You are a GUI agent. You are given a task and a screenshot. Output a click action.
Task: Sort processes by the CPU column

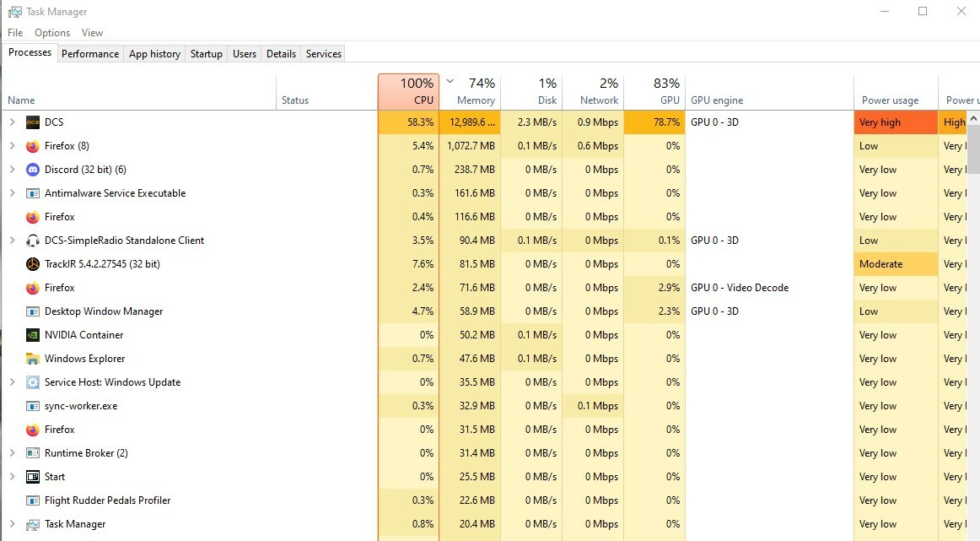point(408,92)
